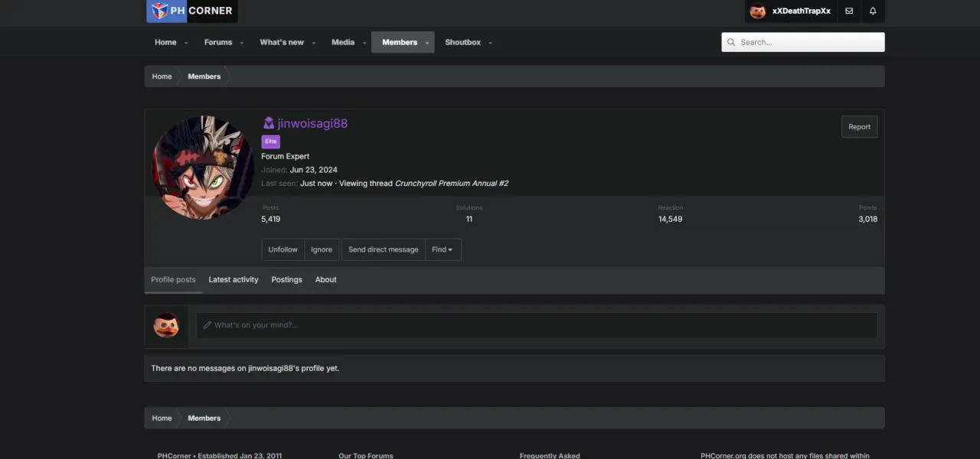Expand the What's new menu arrow
The height and width of the screenshot is (459, 980).
tap(314, 43)
